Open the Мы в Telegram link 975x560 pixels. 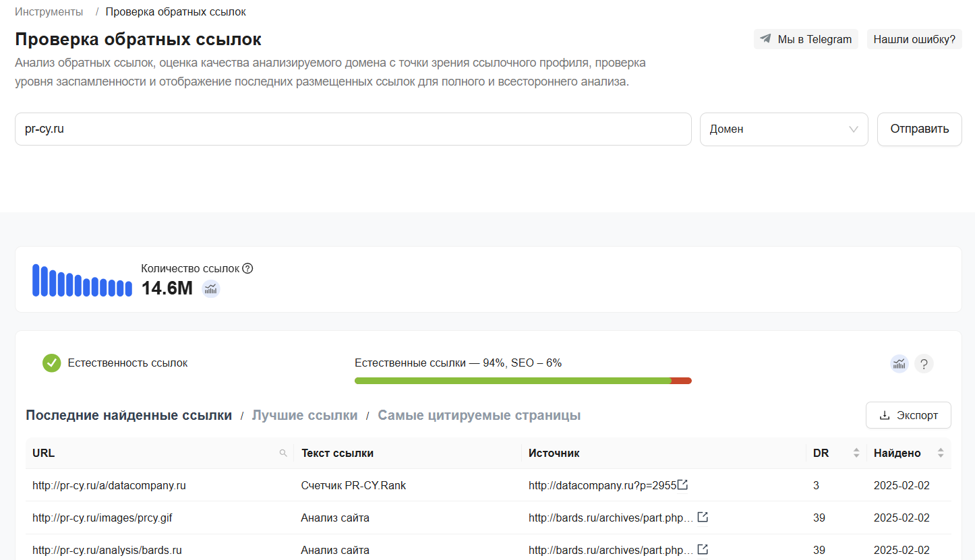[x=806, y=39]
